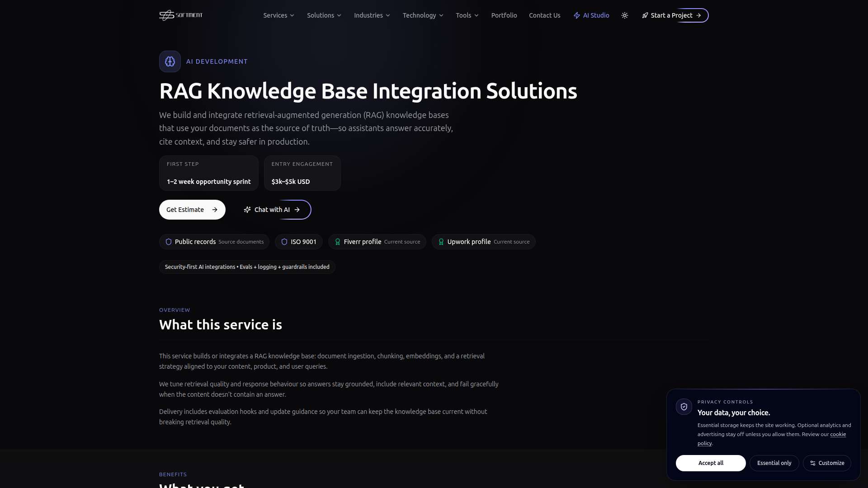Click the First Step opportunity sprint card
The width and height of the screenshot is (868, 488).
tap(209, 173)
